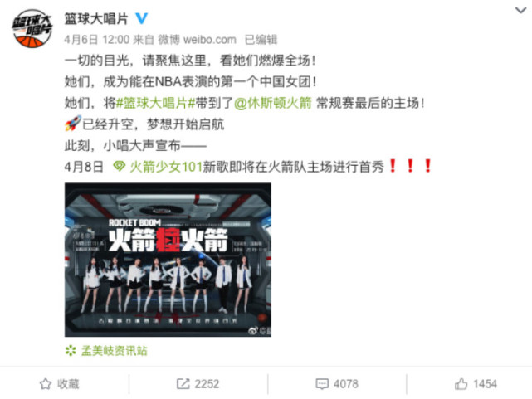Open the comment bubble icon
532x399 pixels.
pyautogui.click(x=322, y=384)
